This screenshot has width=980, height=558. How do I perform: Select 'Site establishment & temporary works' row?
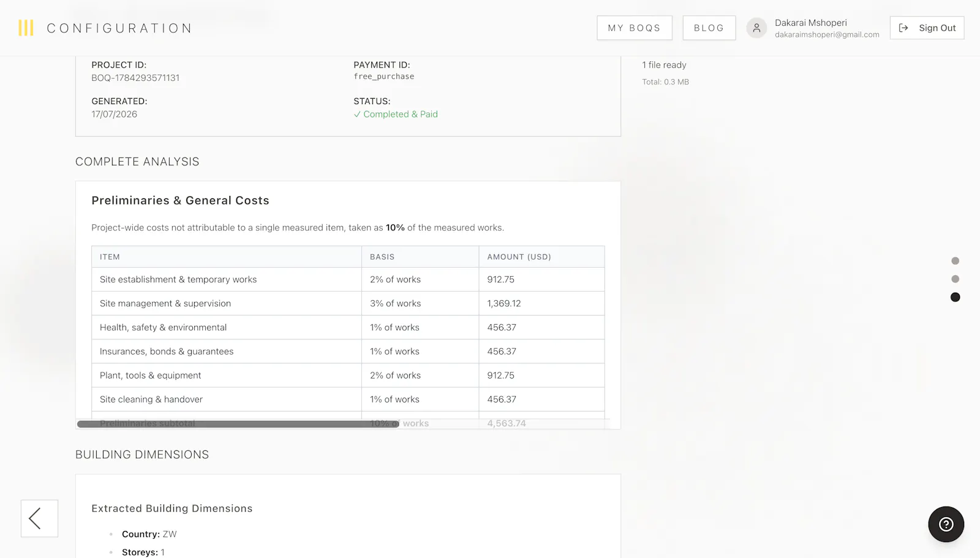[348, 279]
